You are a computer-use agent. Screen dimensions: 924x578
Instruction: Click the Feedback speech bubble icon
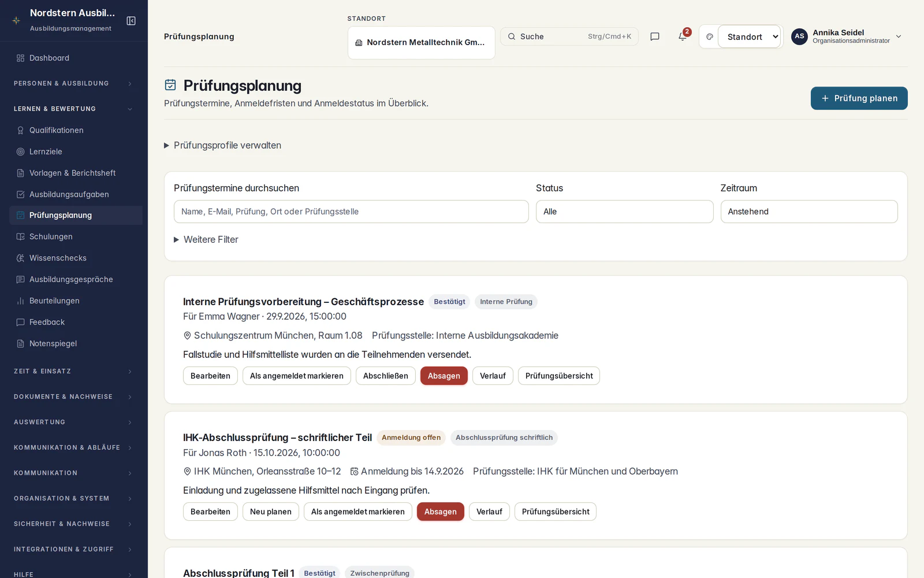tap(20, 322)
